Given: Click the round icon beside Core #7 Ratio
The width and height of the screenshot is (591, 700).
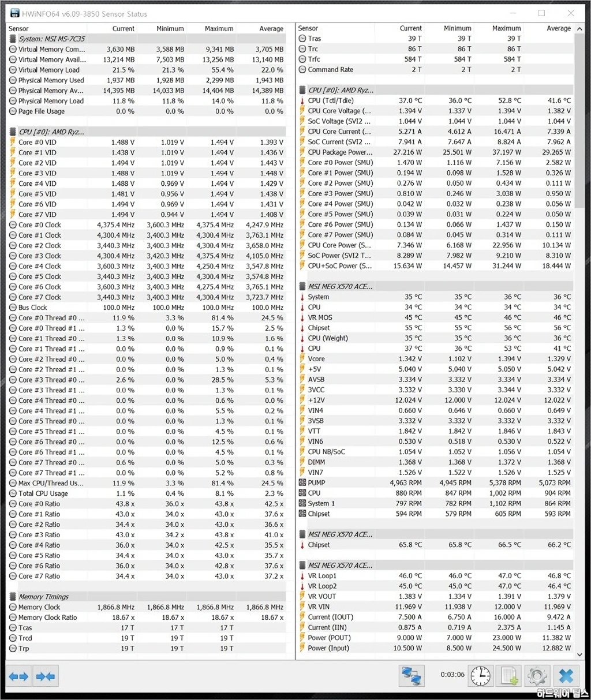Looking at the screenshot, I should 13,577.
